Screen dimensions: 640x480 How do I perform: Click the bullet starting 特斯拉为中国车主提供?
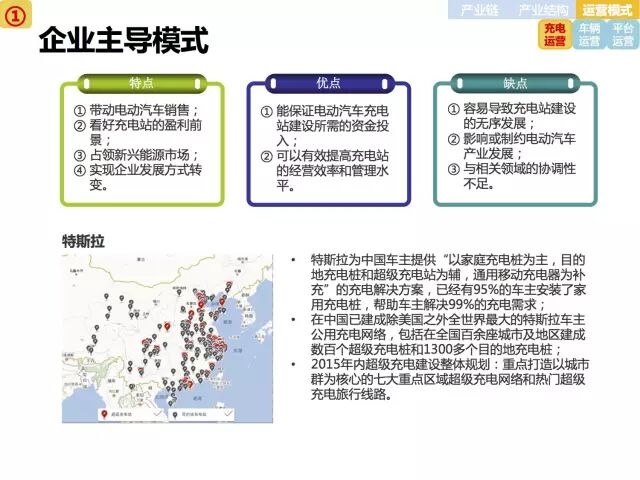coord(448,282)
